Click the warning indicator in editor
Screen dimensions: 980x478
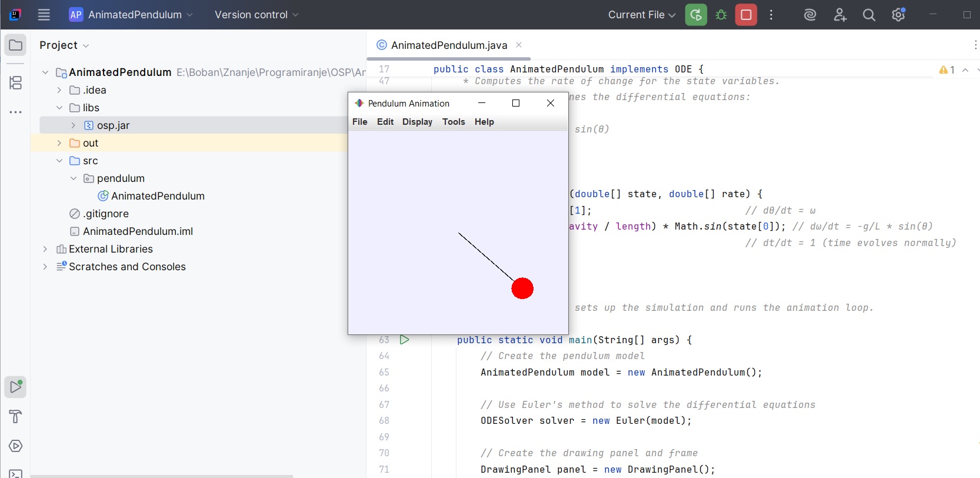(947, 70)
